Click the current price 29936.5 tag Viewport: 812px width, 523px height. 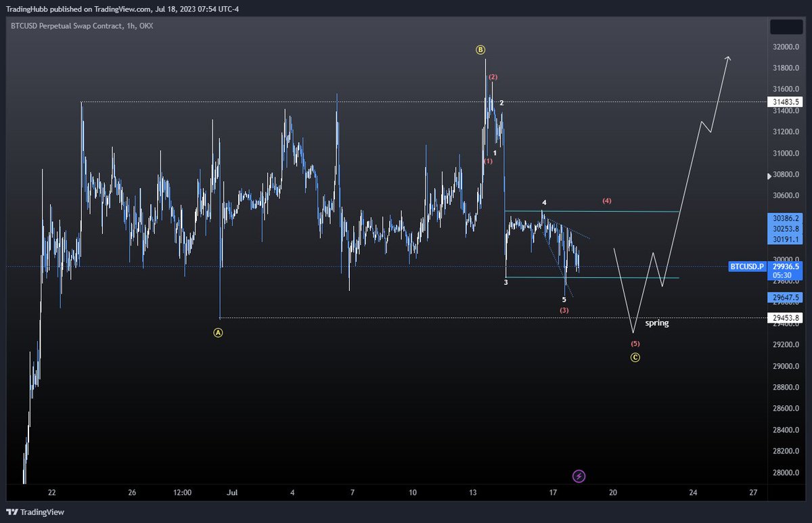tap(787, 267)
